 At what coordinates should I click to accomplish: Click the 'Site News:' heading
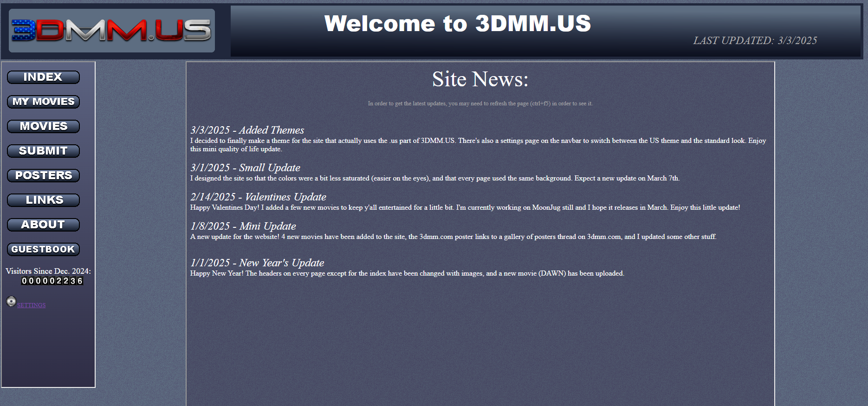pyautogui.click(x=480, y=79)
